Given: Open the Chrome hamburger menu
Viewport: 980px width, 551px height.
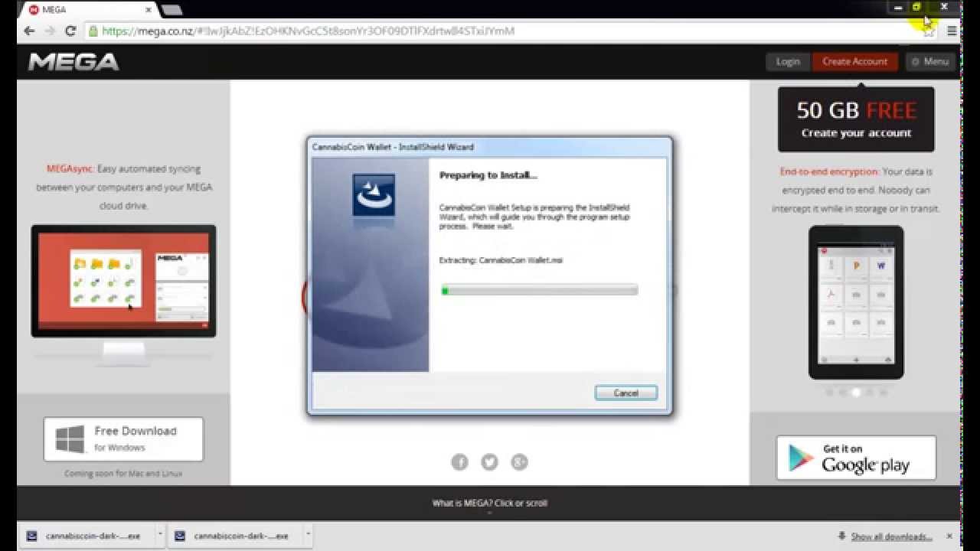Looking at the screenshot, I should (x=952, y=31).
